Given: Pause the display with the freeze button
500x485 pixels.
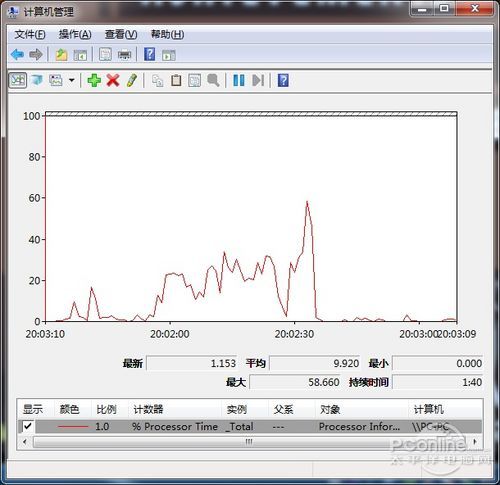Looking at the screenshot, I should click(239, 80).
